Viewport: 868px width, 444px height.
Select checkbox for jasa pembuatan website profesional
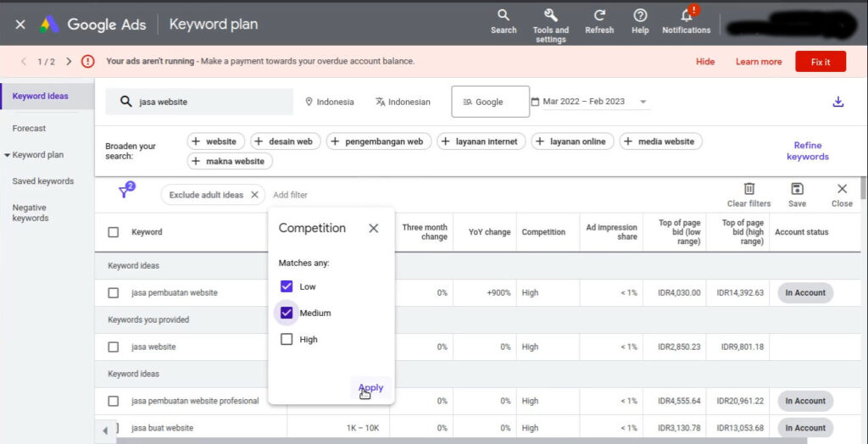click(x=114, y=401)
